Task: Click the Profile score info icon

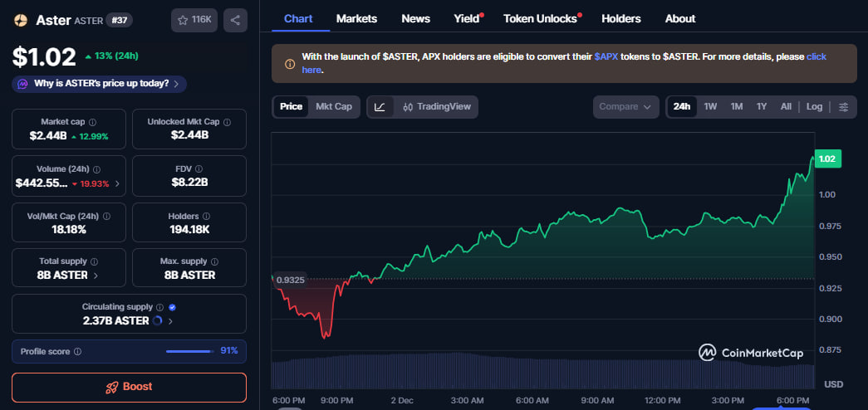Action: coord(77,351)
